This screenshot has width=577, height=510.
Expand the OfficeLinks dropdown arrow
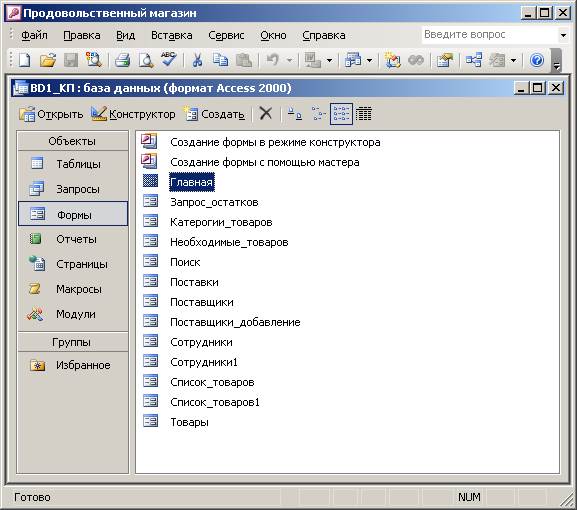[x=329, y=60]
